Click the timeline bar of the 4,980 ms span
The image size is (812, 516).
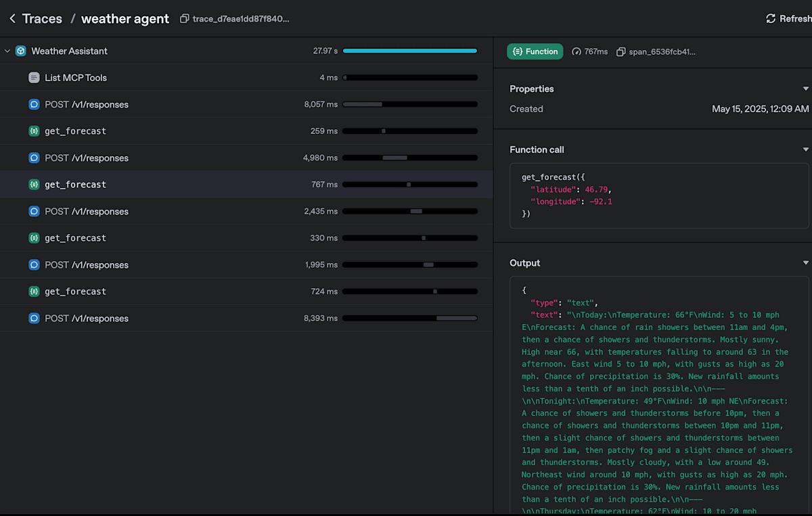410,158
